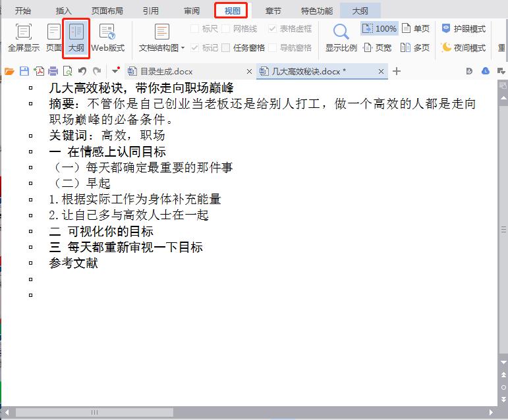The image size is (508, 420).
Task: Choose multi-page (多页) view
Action: pos(415,47)
